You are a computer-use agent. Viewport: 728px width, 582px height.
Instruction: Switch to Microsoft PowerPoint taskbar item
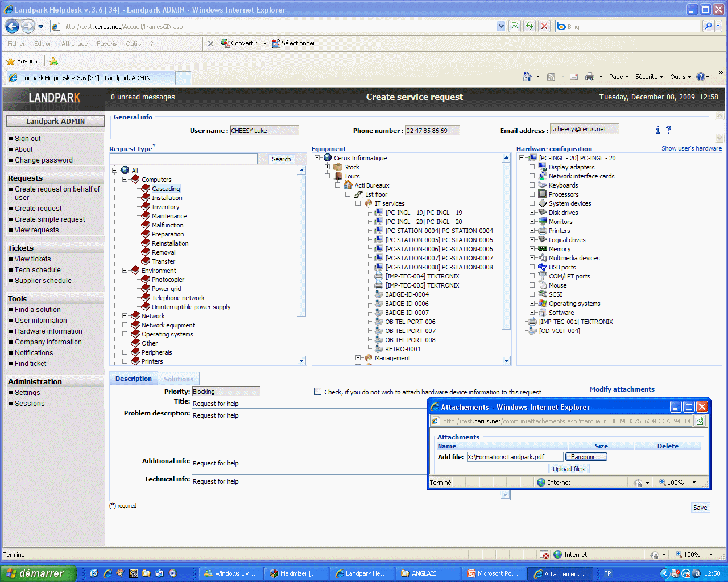click(x=493, y=573)
